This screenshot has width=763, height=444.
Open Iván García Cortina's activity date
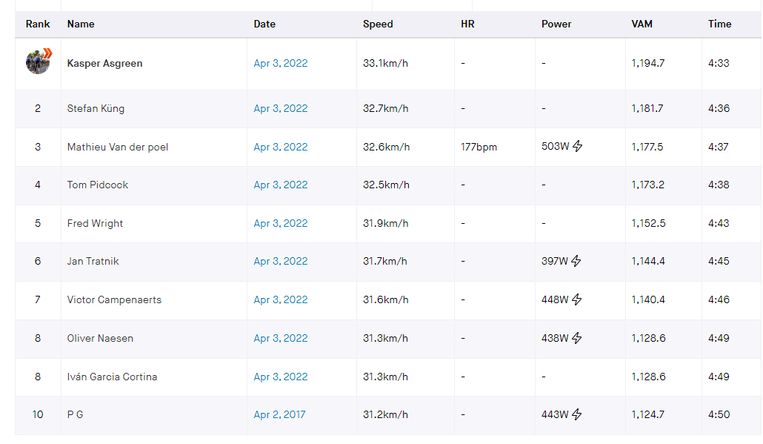coord(280,377)
